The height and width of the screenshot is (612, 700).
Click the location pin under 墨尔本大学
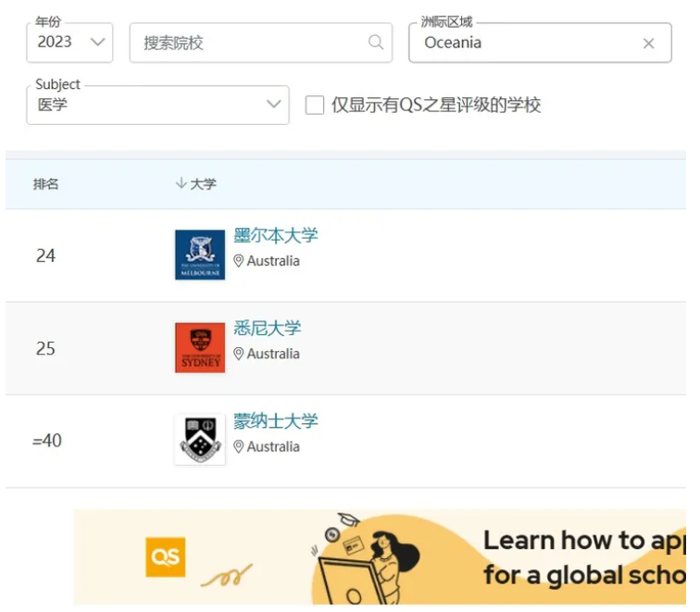239,262
